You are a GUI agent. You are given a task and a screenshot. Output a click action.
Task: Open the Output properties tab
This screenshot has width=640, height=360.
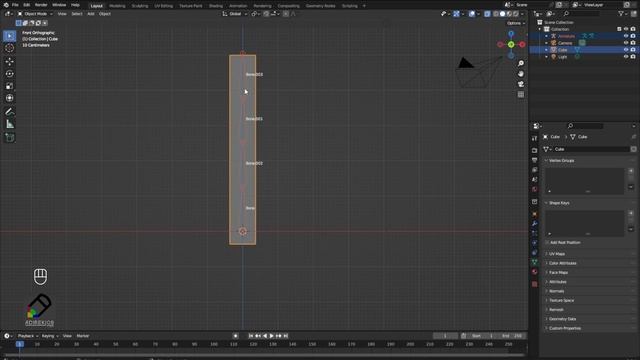click(x=535, y=160)
